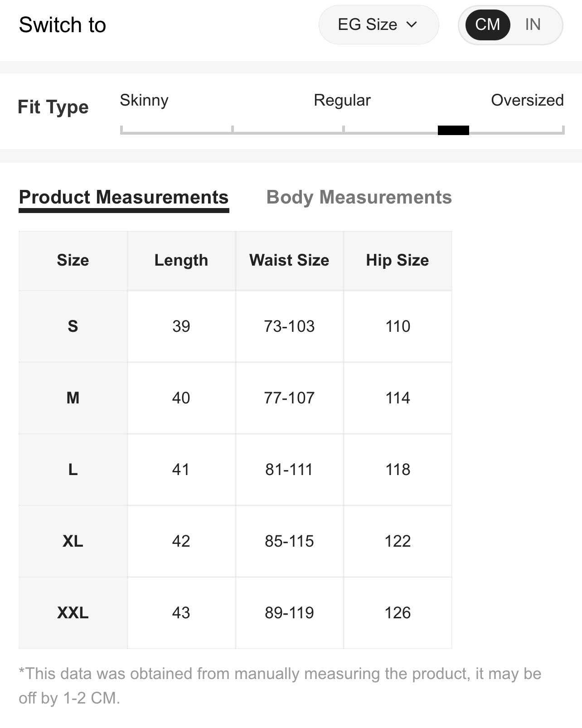Click the Oversized fit label

click(527, 100)
